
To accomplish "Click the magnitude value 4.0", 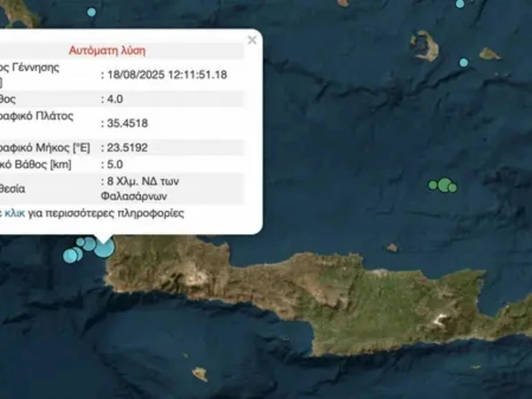I will (x=113, y=99).
